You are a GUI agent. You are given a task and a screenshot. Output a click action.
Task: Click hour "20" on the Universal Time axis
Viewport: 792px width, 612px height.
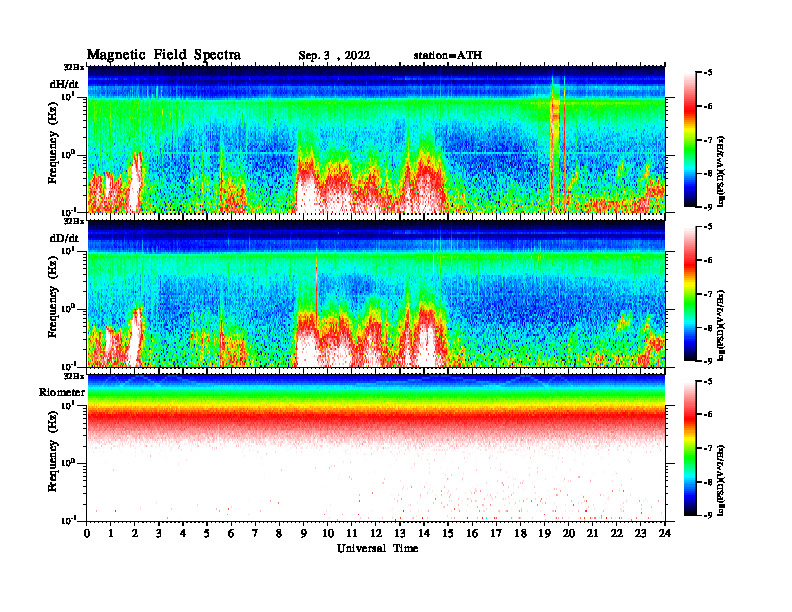569,534
